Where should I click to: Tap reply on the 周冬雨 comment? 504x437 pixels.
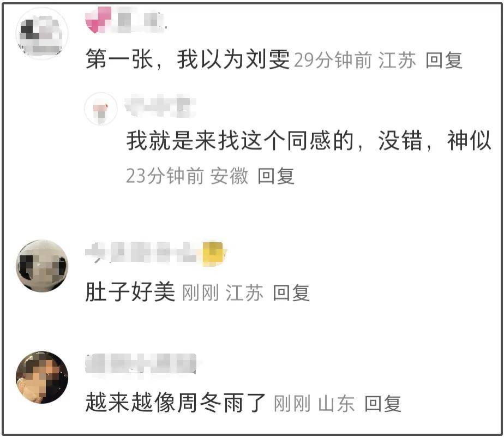(x=383, y=403)
